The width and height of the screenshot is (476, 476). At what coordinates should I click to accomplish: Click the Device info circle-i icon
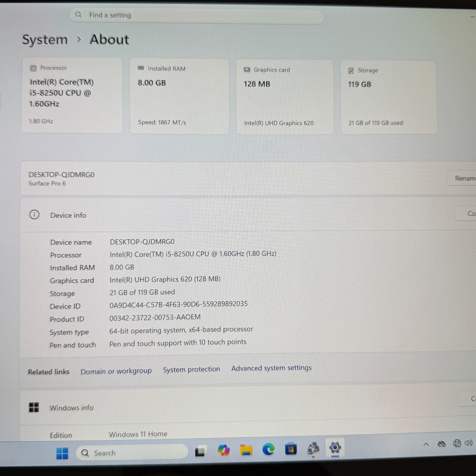[x=35, y=214]
